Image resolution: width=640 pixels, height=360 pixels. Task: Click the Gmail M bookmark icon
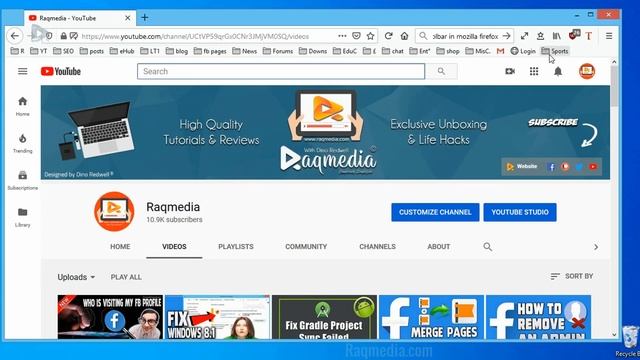pos(500,51)
